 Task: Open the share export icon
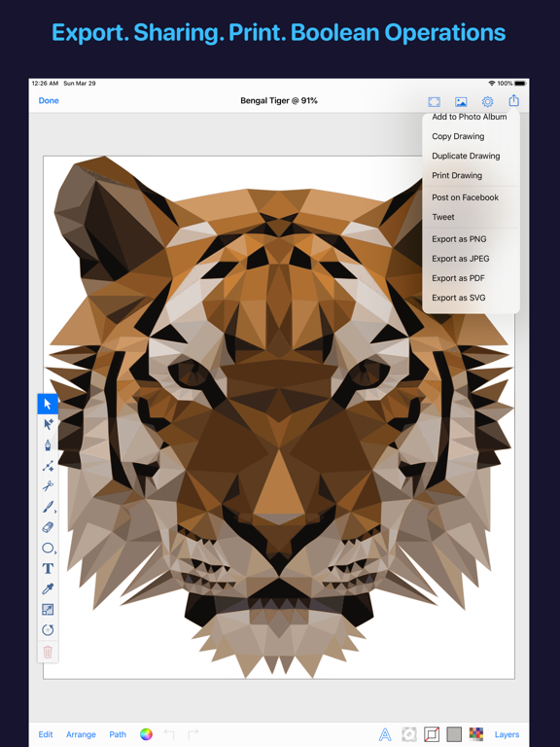[x=513, y=100]
